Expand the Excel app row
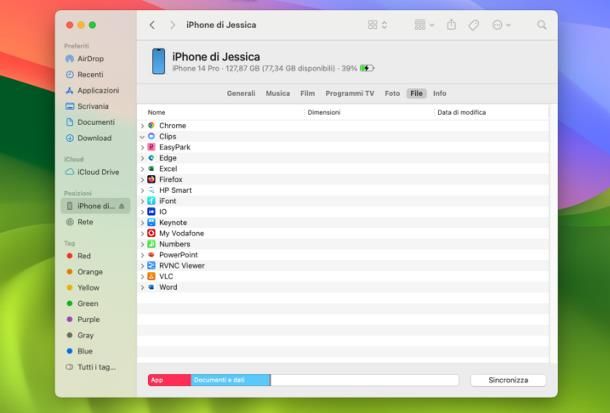 coord(142,169)
